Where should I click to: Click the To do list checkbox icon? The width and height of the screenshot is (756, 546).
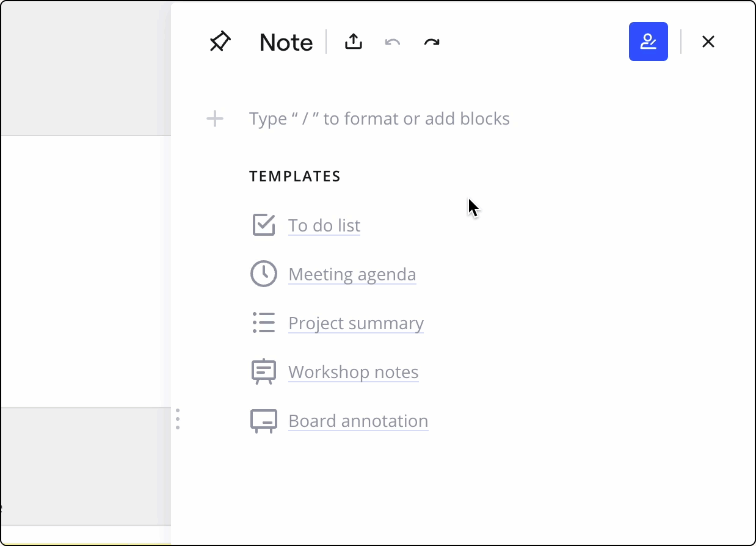pos(264,225)
